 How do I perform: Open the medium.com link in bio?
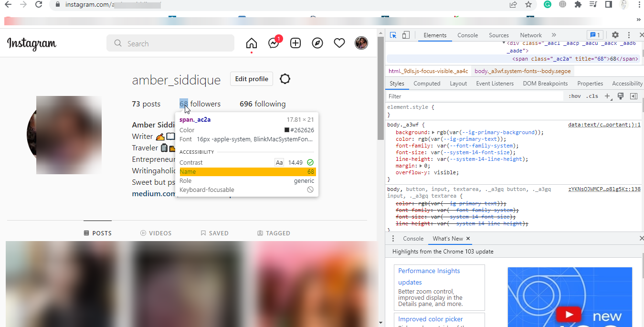154,194
